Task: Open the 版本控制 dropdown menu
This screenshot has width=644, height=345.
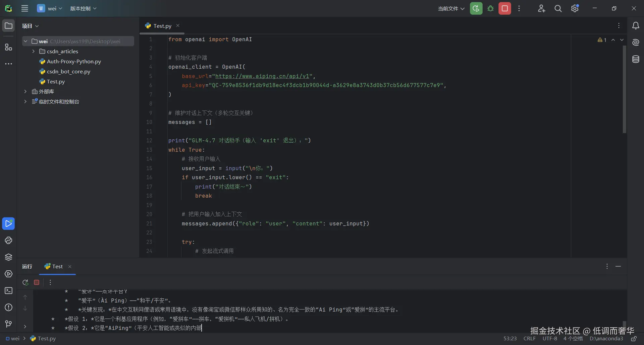Action: click(83, 9)
